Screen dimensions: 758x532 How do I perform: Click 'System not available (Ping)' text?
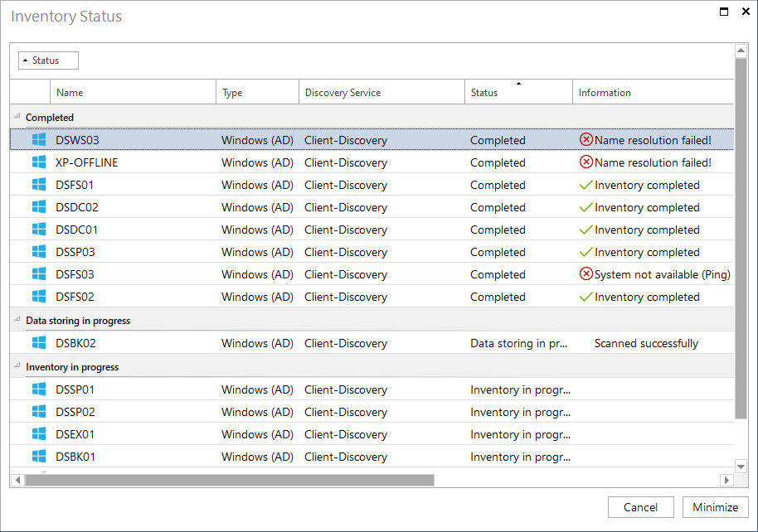(663, 274)
